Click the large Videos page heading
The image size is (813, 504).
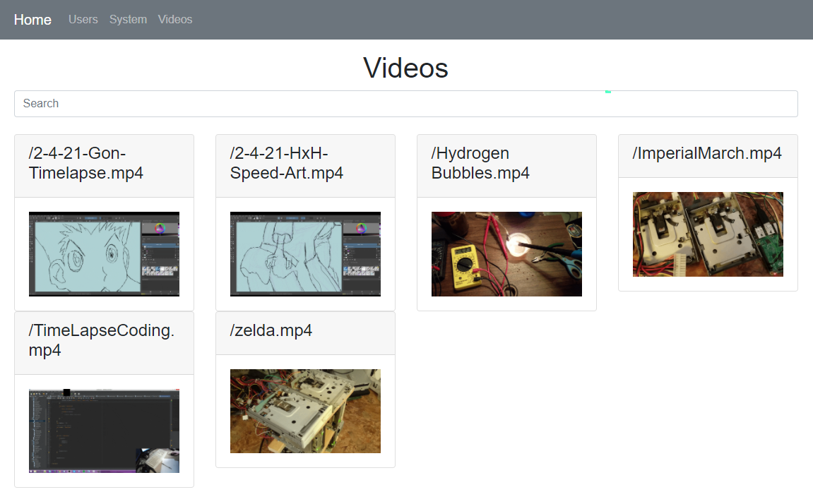(405, 68)
